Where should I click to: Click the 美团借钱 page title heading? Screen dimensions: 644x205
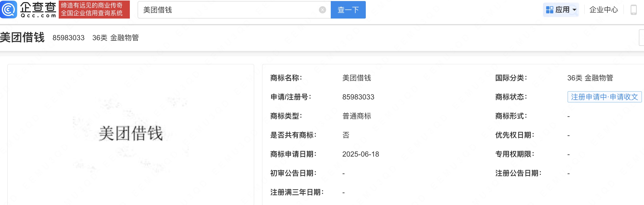click(22, 38)
